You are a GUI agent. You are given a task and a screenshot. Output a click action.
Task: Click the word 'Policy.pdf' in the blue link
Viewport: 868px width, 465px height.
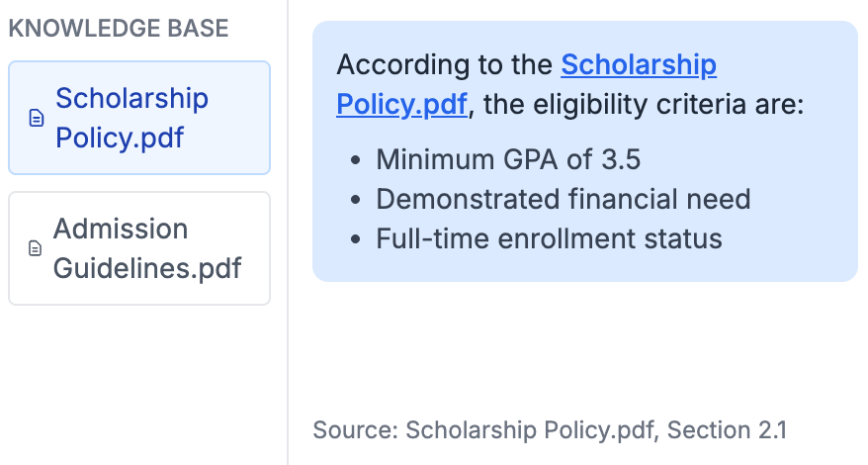coord(401,104)
